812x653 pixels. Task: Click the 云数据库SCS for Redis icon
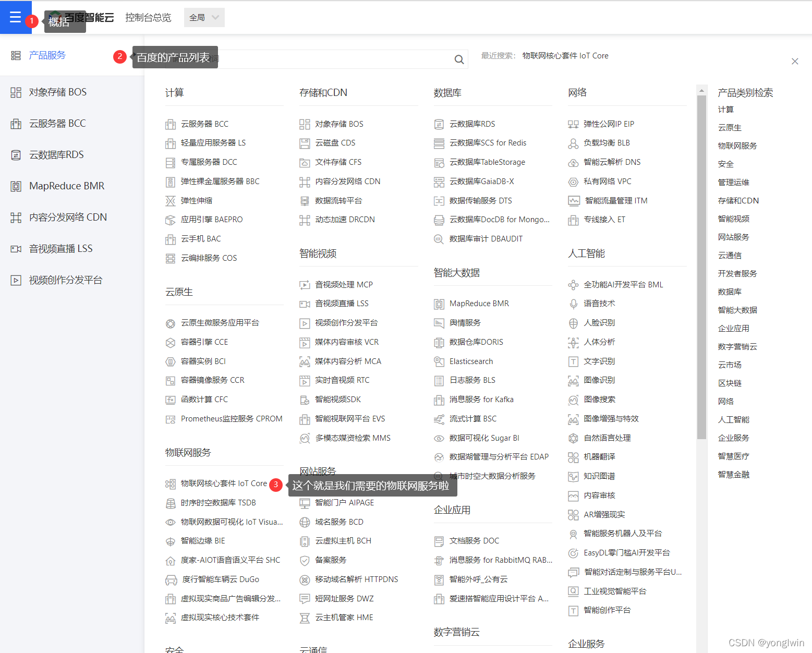(x=439, y=143)
